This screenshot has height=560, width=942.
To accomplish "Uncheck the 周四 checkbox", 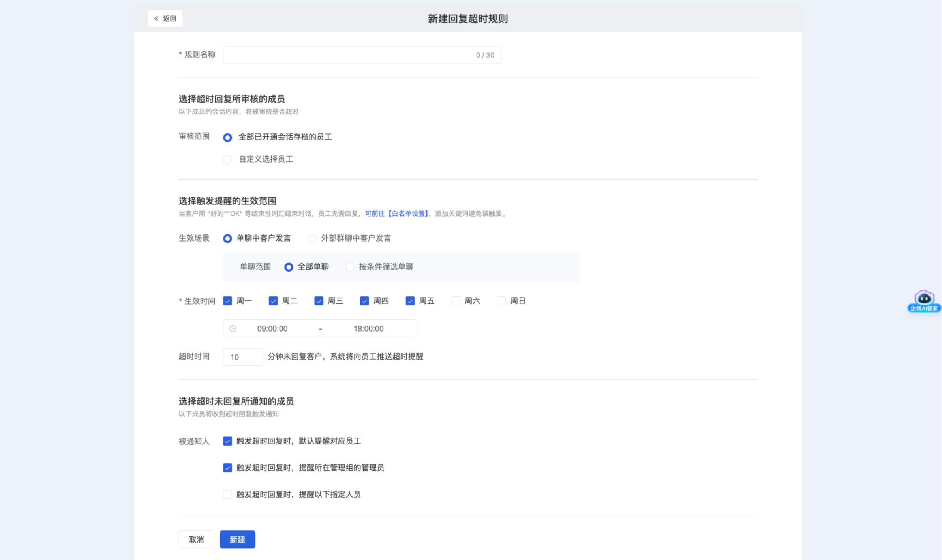I will (x=364, y=301).
